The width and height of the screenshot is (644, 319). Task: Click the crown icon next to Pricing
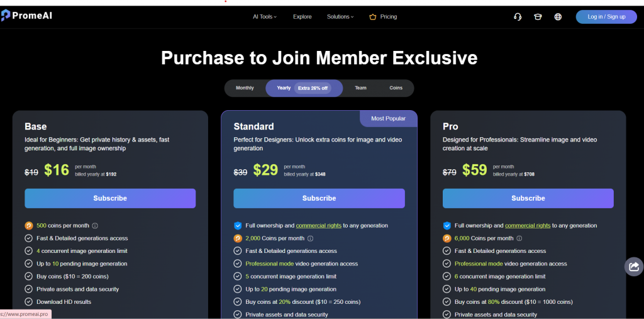tap(373, 17)
